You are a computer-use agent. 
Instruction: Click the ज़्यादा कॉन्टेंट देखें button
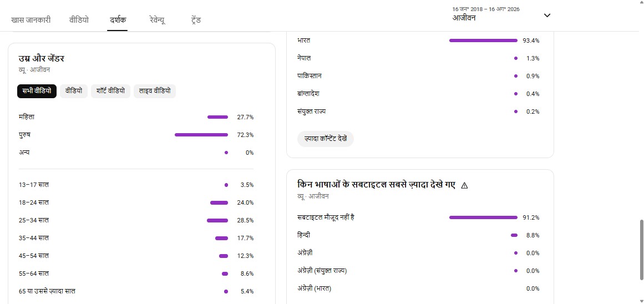[x=325, y=139]
